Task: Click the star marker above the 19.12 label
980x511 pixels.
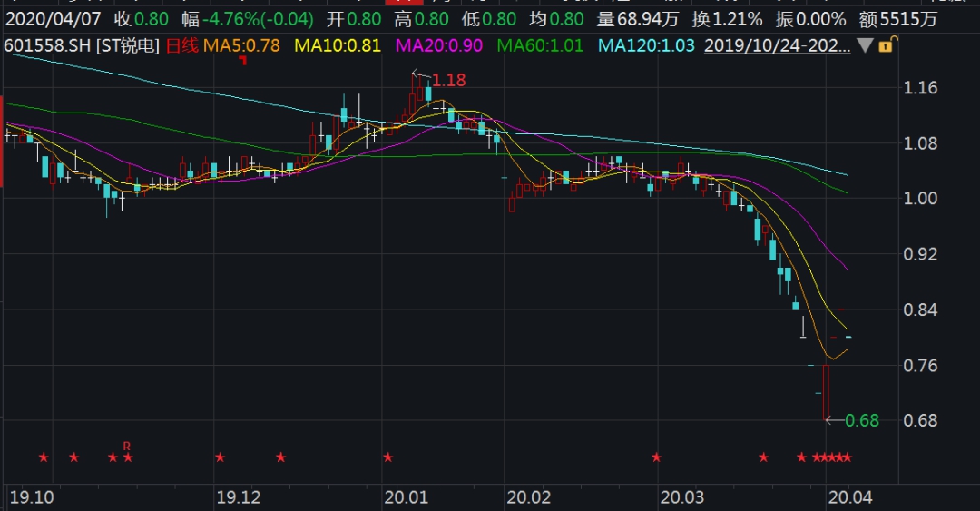Action: coord(220,457)
